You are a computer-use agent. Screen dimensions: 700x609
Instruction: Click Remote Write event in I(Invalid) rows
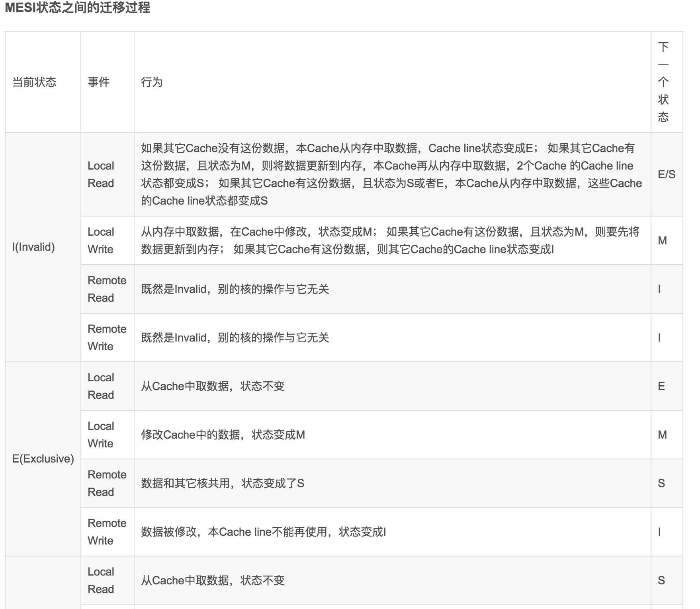(x=107, y=338)
